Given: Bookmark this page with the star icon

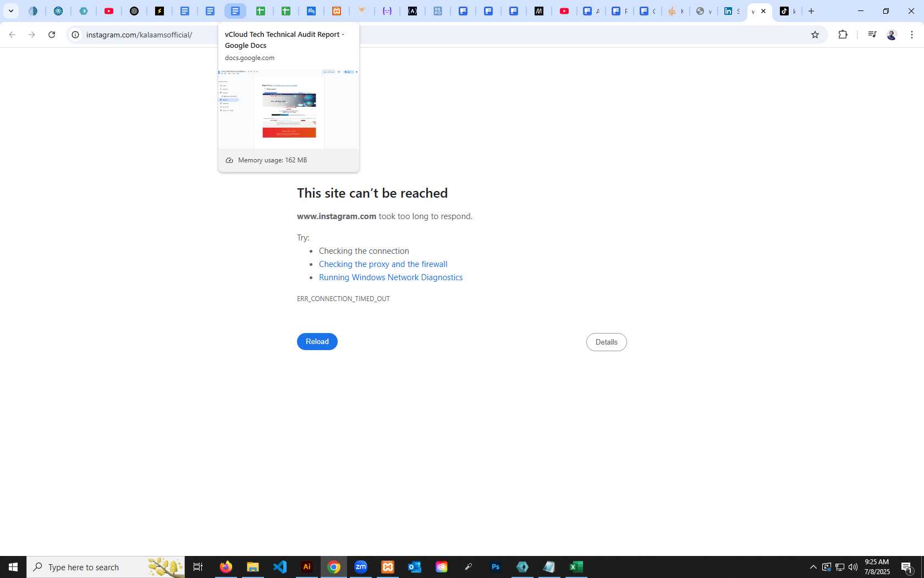Looking at the screenshot, I should coord(815,35).
